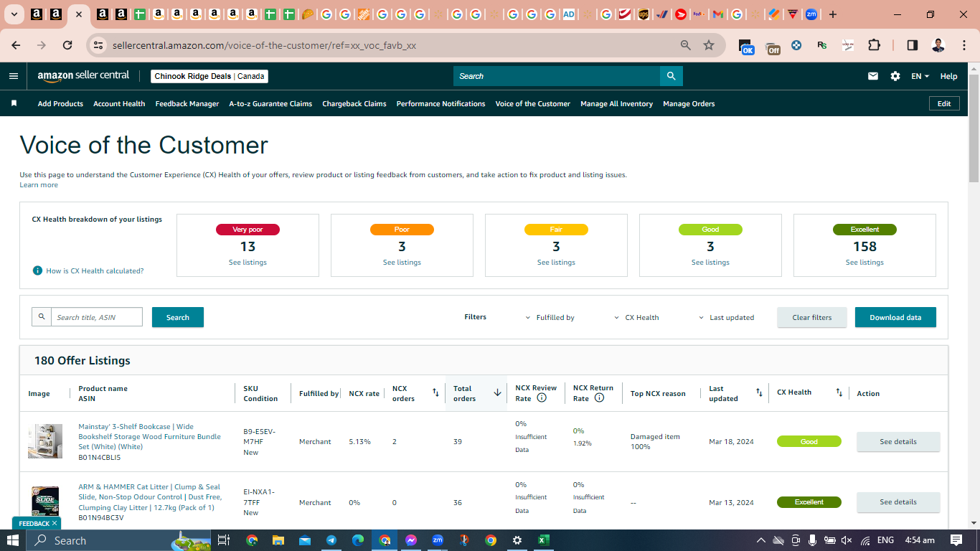The height and width of the screenshot is (551, 980).
Task: Click the magnifier button on the Seller Central search bar
Action: click(671, 76)
